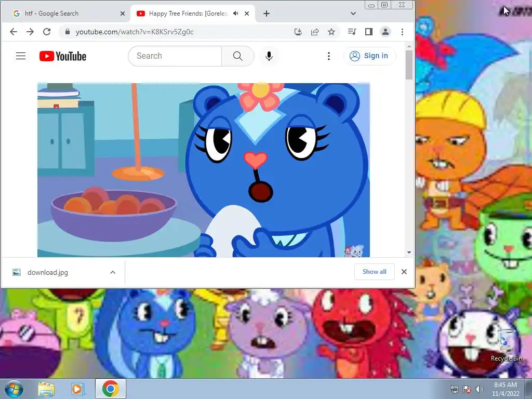Open Windows Media Player from the taskbar
Viewport: 532px width, 399px height.
[x=77, y=389]
